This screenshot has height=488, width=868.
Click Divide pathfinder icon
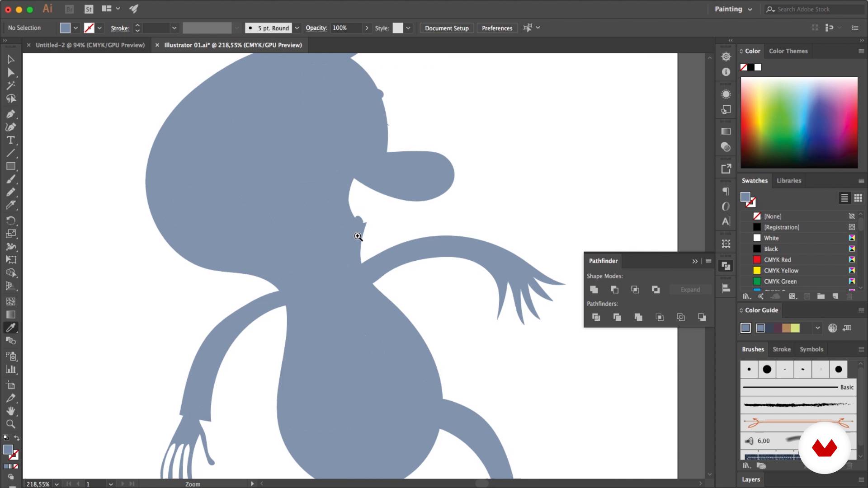tap(596, 317)
